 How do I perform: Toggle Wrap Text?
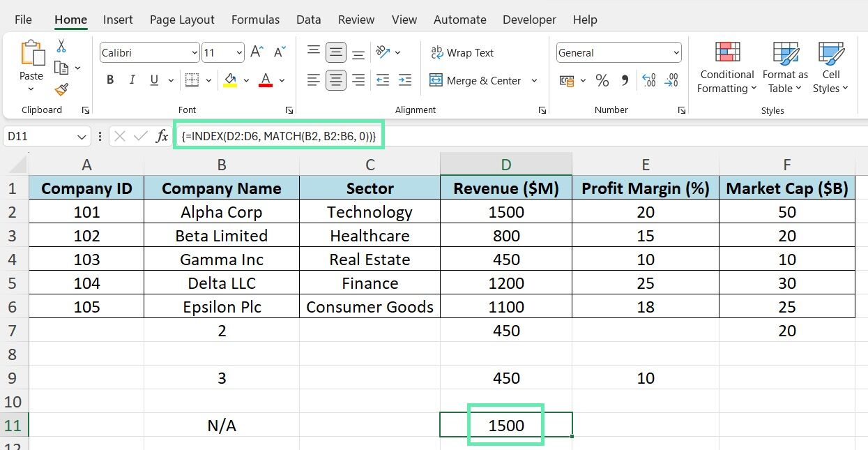tap(462, 52)
